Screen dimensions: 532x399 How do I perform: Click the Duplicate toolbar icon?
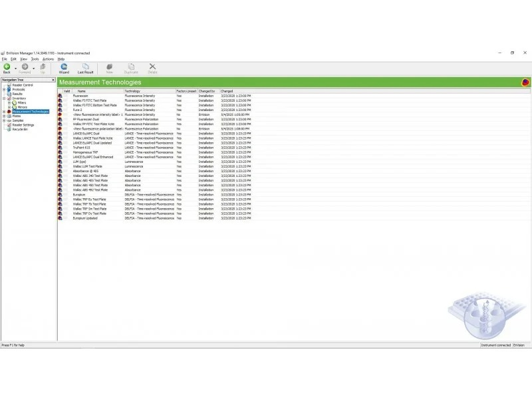132,66
